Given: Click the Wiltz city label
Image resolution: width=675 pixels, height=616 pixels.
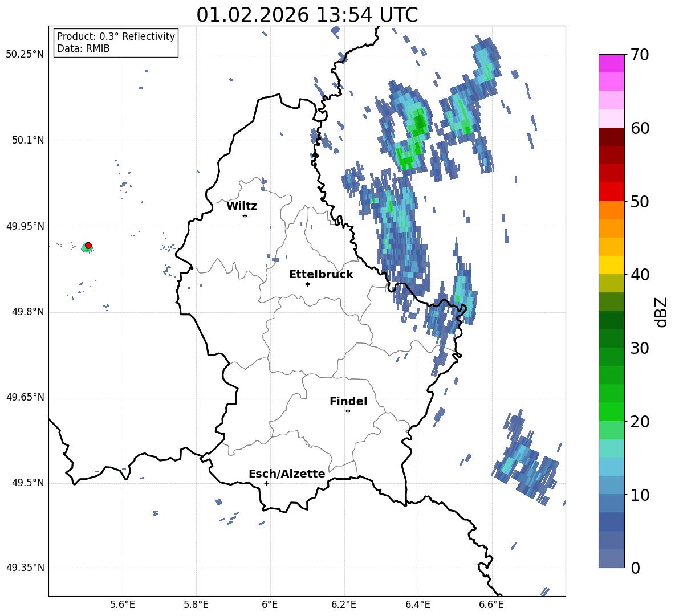Looking at the screenshot, I should pos(242,206).
